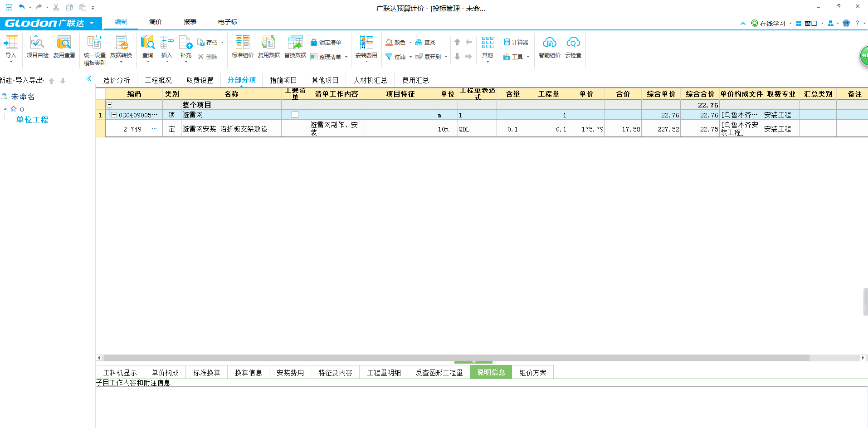This screenshot has height=428, width=868.
Task: Select 单位工程 in the project tree
Action: [x=32, y=120]
